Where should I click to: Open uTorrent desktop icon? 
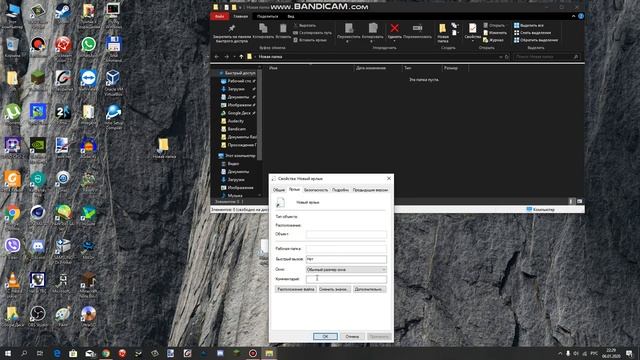click(x=13, y=113)
